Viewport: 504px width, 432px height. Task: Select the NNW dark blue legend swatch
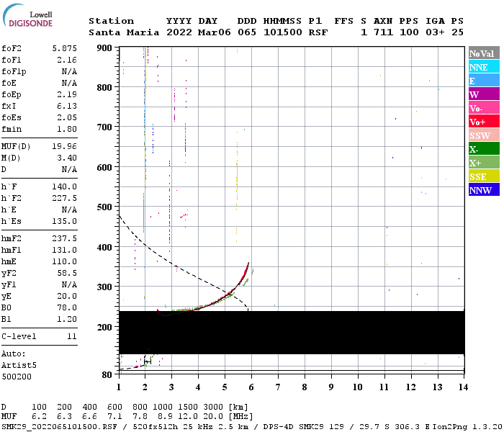[484, 189]
